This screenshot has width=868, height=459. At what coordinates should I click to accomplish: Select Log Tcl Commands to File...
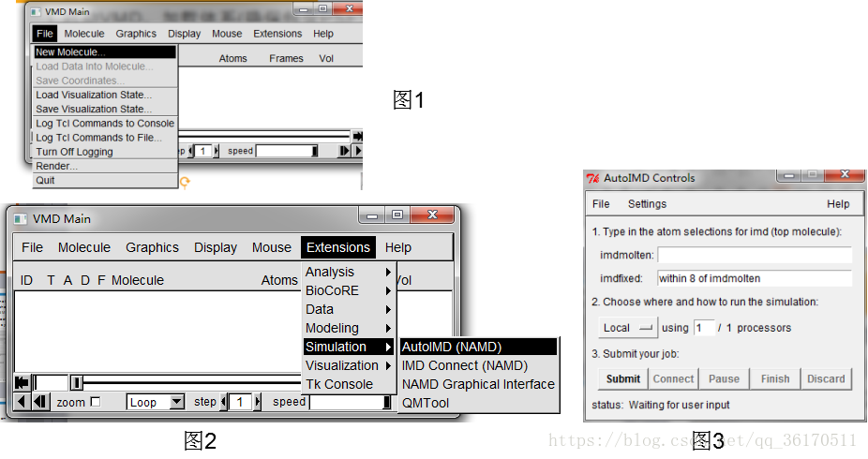(105, 138)
